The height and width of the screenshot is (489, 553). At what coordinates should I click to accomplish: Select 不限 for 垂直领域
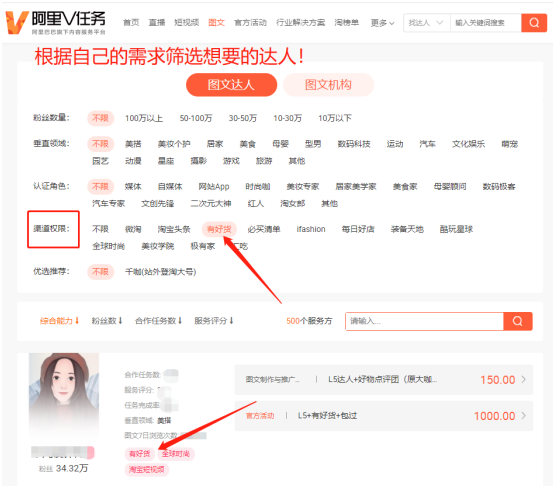(x=101, y=144)
